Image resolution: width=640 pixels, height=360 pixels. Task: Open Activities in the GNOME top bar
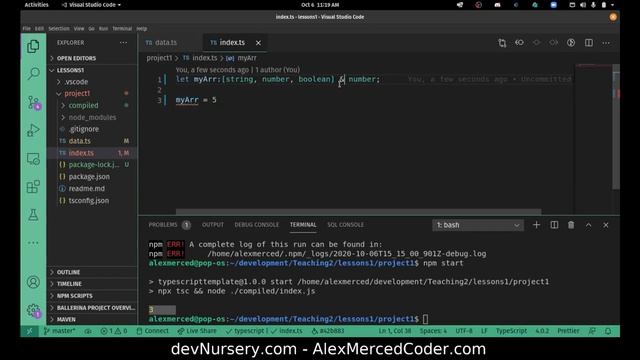coord(36,5)
